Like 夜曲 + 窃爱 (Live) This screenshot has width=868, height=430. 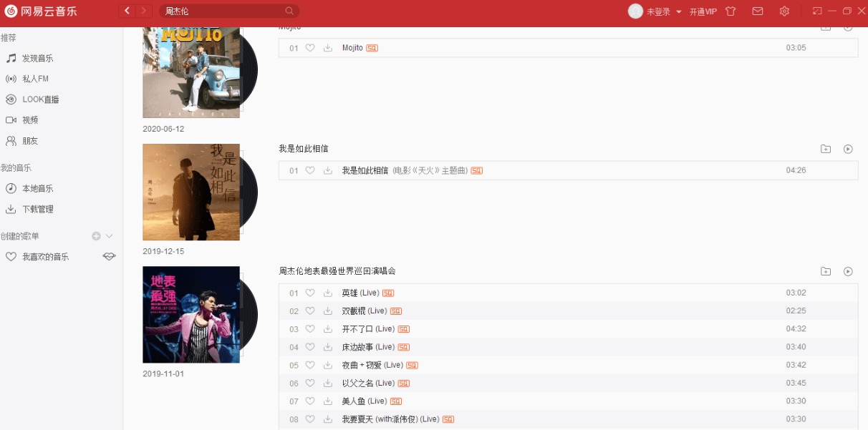(x=310, y=365)
